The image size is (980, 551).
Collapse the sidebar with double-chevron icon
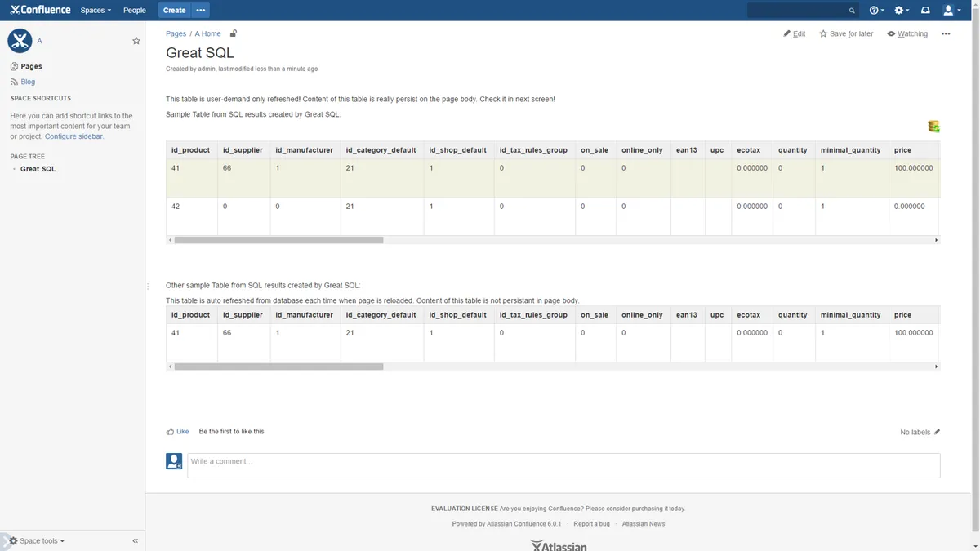pyautogui.click(x=136, y=540)
